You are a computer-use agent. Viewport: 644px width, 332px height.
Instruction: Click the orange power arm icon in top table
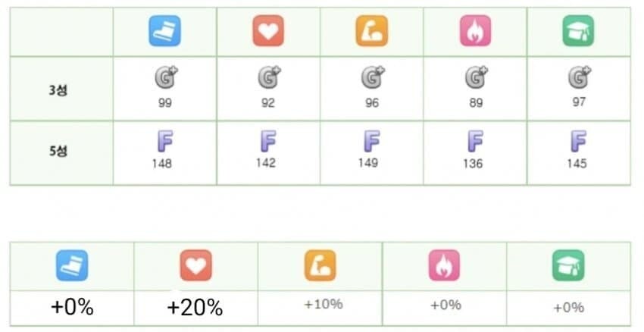(x=371, y=32)
